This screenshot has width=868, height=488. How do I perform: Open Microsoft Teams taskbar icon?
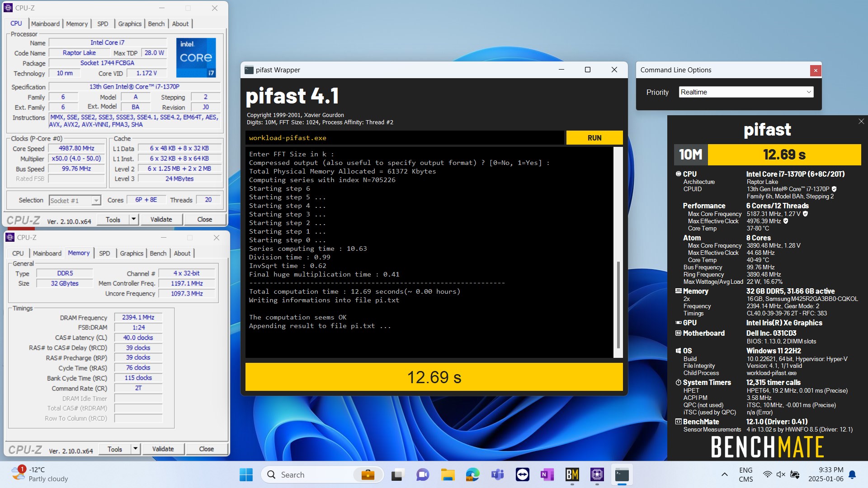click(x=497, y=474)
